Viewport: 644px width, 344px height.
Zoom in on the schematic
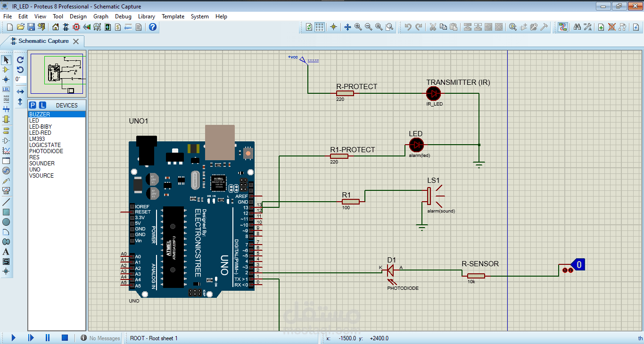click(358, 27)
